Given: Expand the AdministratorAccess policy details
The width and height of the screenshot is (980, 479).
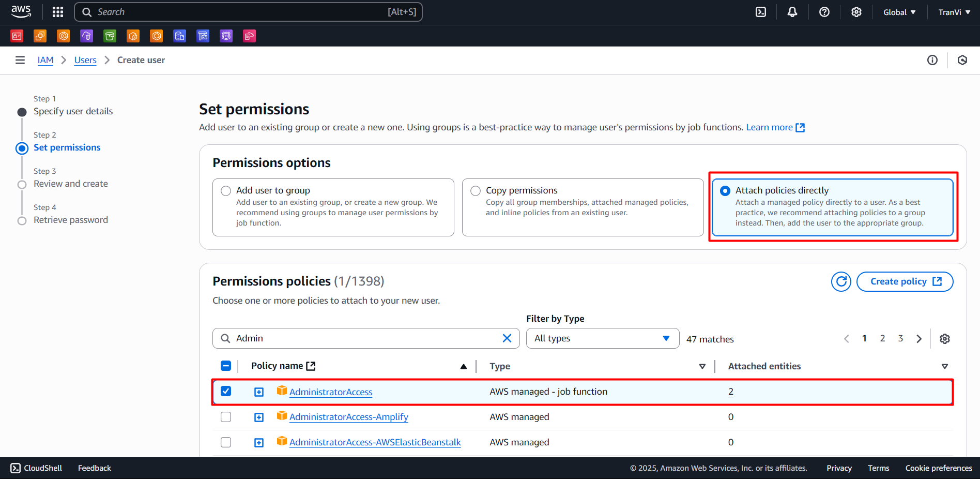Looking at the screenshot, I should coord(259,392).
